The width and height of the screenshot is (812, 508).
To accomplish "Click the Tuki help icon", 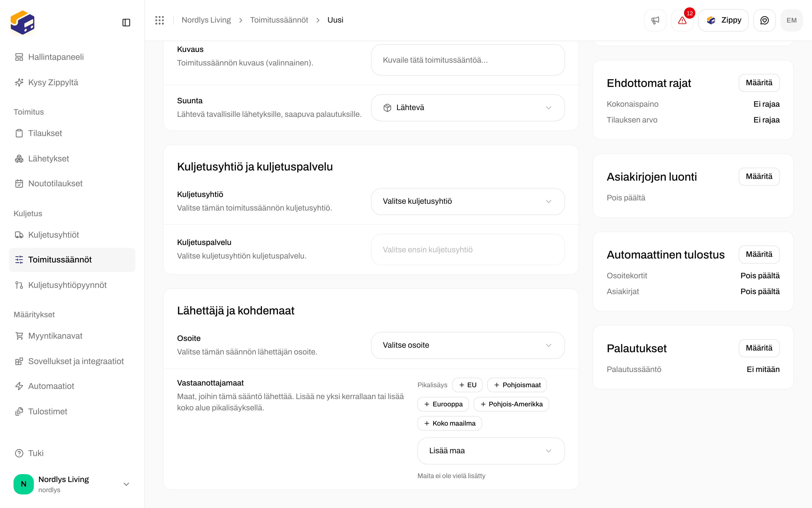I will pyautogui.click(x=19, y=453).
